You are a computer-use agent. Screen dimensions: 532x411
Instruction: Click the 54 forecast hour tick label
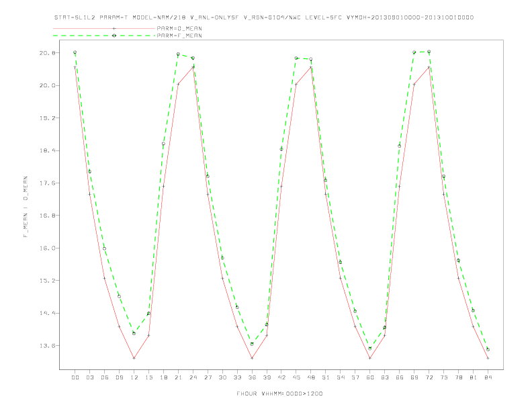coord(341,377)
